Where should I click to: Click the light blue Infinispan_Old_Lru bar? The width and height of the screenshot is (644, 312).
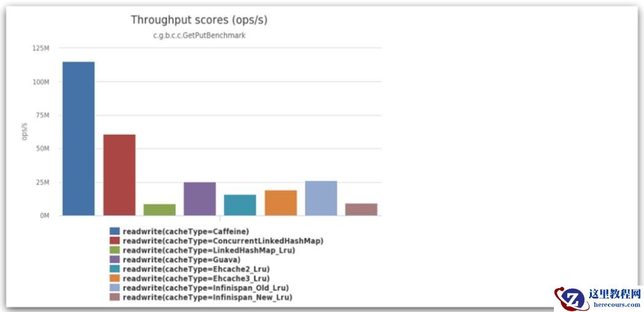point(321,198)
